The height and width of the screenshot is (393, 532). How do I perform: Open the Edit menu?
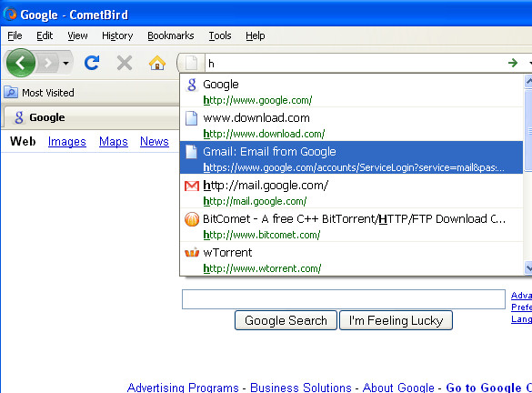click(x=45, y=35)
